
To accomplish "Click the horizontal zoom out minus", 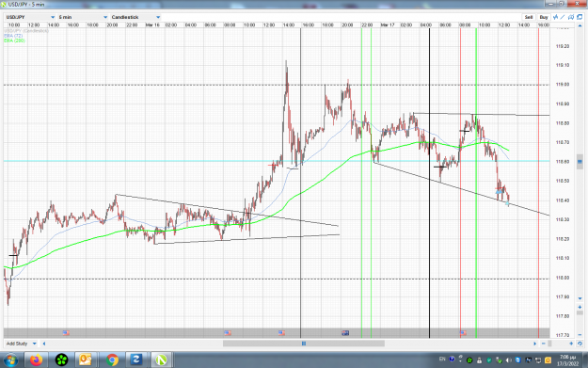I will point(544,344).
